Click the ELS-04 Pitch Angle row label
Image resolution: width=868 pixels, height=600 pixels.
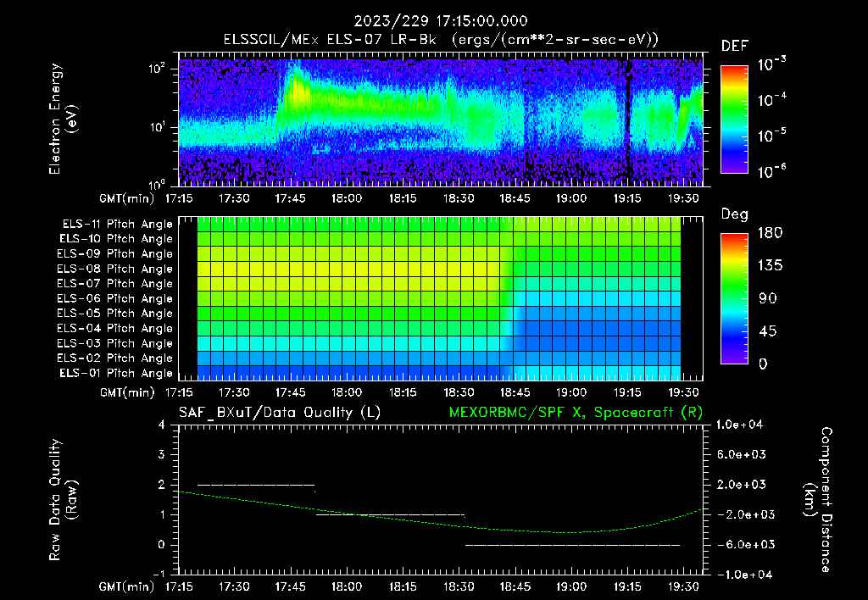coord(115,328)
